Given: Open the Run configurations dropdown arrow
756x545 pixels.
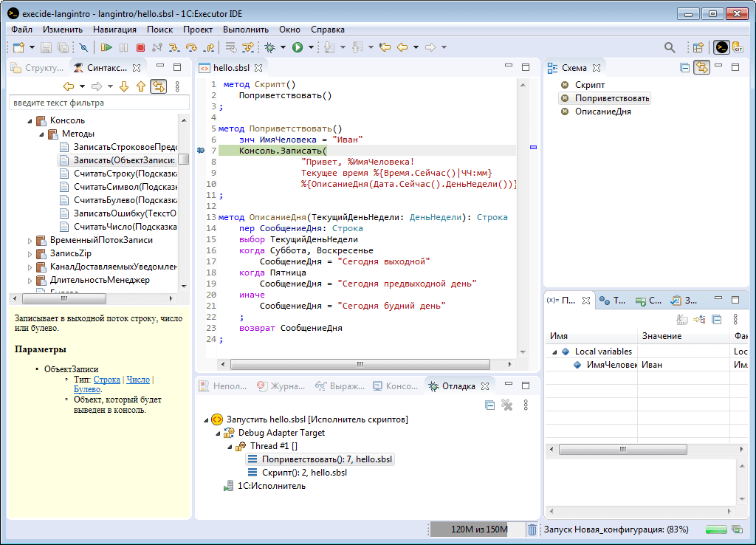Looking at the screenshot, I should pyautogui.click(x=311, y=47).
